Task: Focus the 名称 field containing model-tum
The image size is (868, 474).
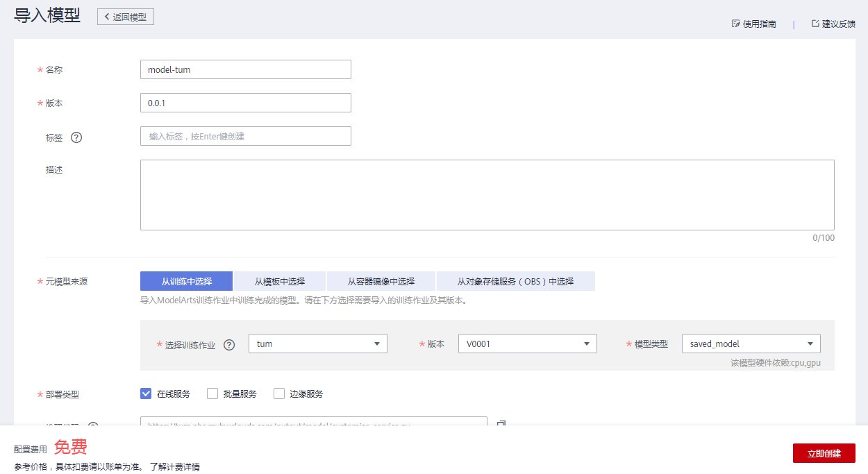Action: click(x=246, y=69)
